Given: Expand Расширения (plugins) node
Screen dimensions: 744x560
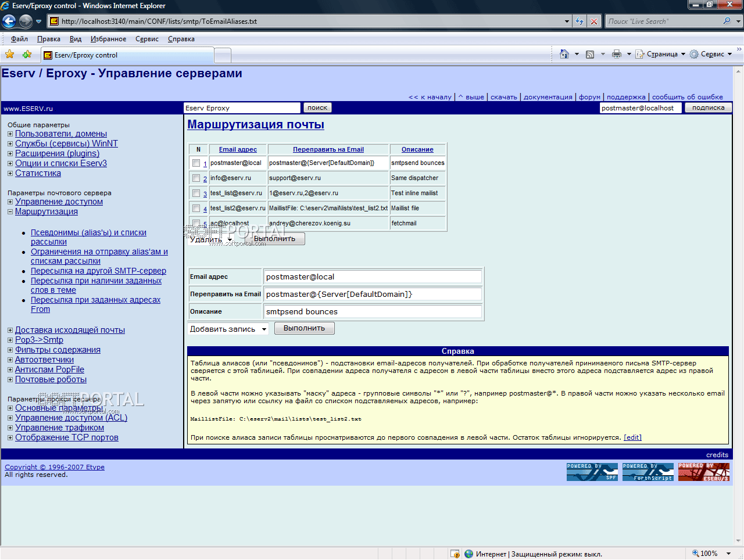Looking at the screenshot, I should 10,154.
